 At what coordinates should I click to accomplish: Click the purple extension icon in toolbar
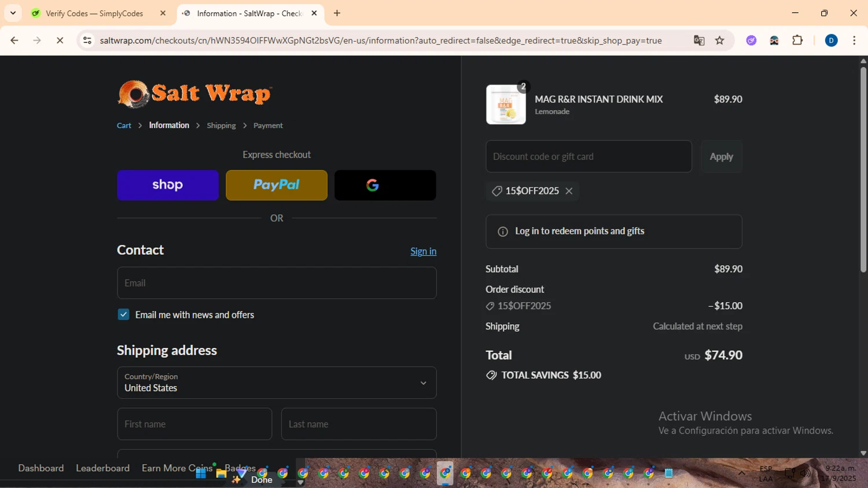coord(751,41)
